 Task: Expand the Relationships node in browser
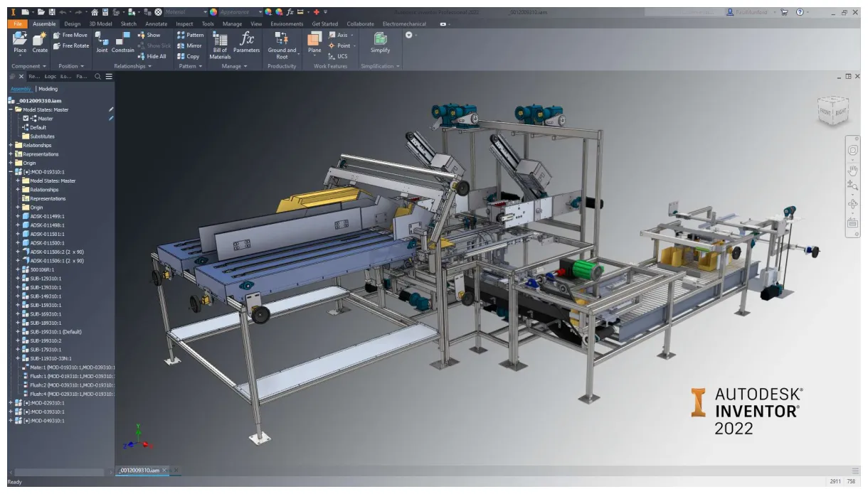[x=10, y=146]
